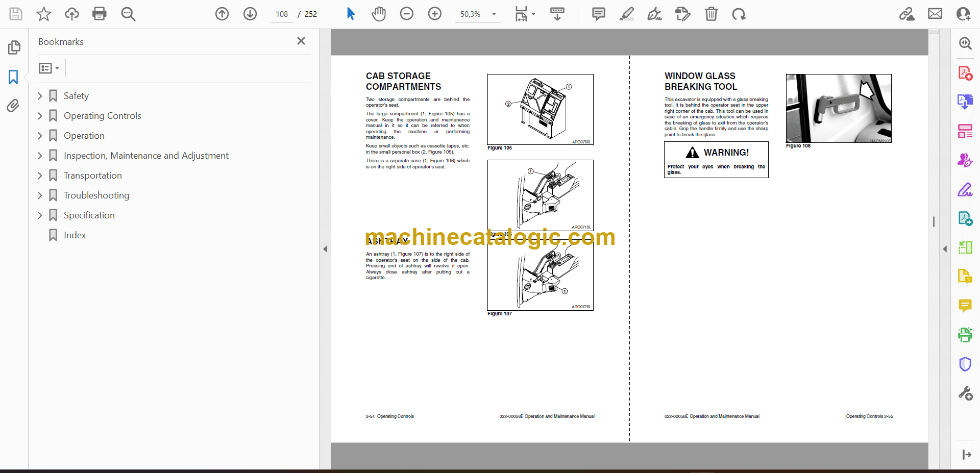Open bookmarks options menu
The image size is (980, 473).
[x=49, y=68]
